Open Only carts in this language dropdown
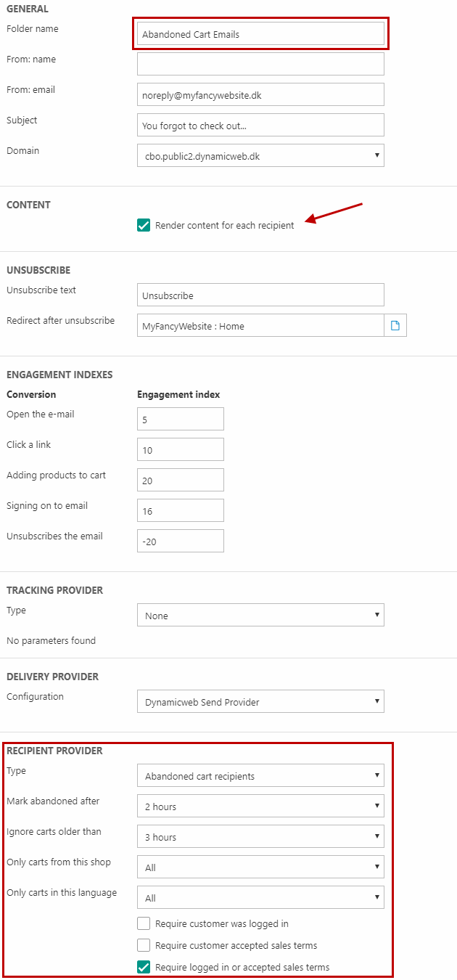This screenshot has width=457, height=980. pyautogui.click(x=260, y=897)
